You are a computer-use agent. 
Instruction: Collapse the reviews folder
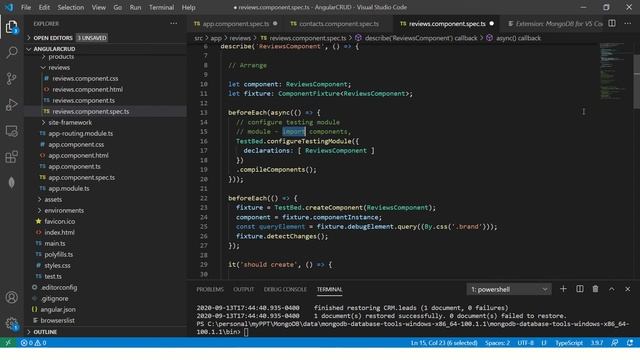tap(59, 67)
